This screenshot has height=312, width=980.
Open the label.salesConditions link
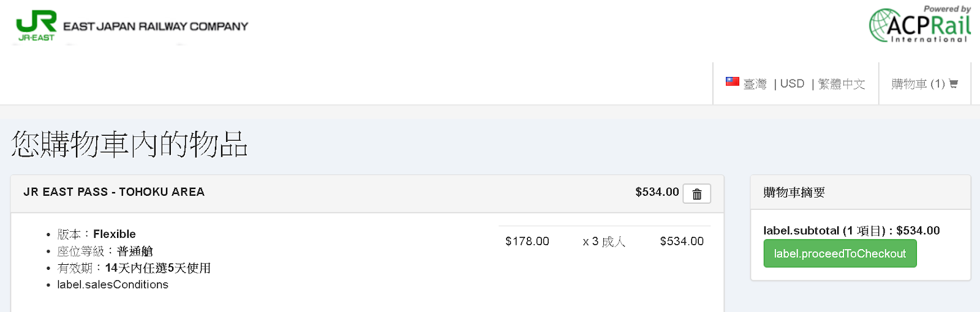coord(113,284)
